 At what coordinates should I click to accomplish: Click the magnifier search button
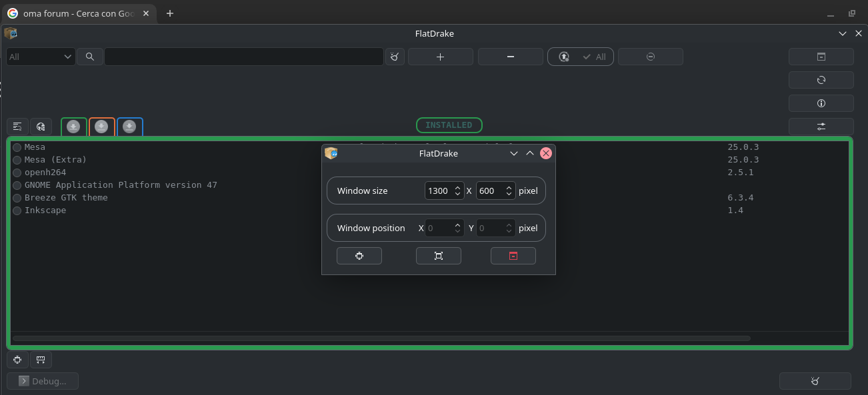click(x=90, y=57)
